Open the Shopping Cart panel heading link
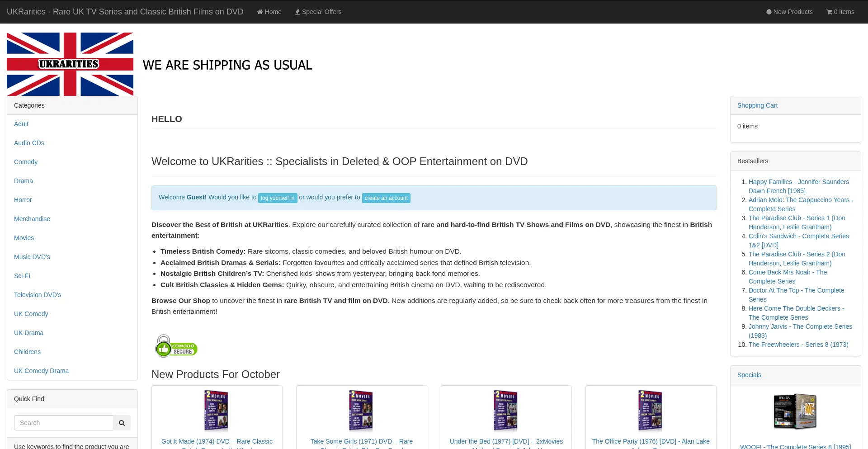Image resolution: width=868 pixels, height=449 pixels. [757, 105]
